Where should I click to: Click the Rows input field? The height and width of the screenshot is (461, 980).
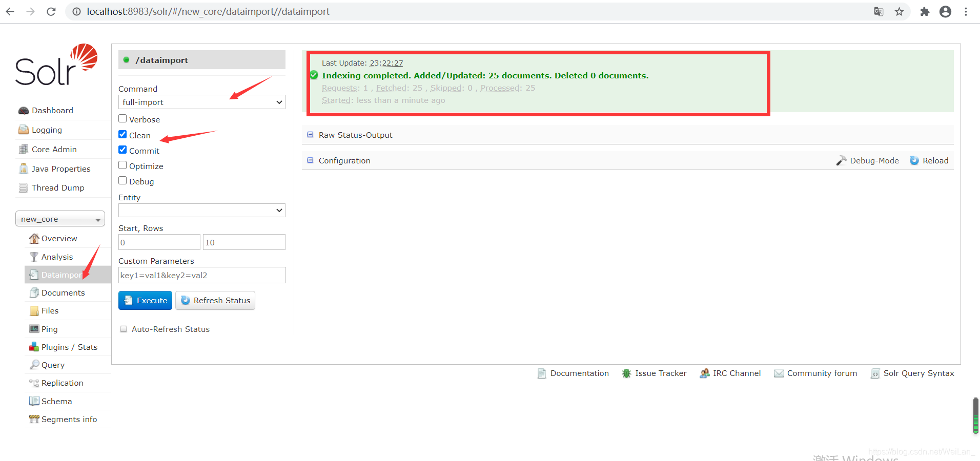pos(244,242)
